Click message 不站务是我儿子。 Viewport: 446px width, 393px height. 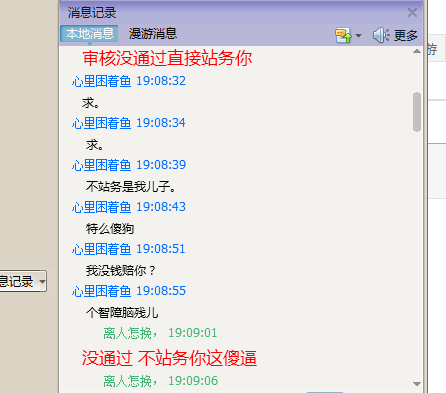point(131,186)
